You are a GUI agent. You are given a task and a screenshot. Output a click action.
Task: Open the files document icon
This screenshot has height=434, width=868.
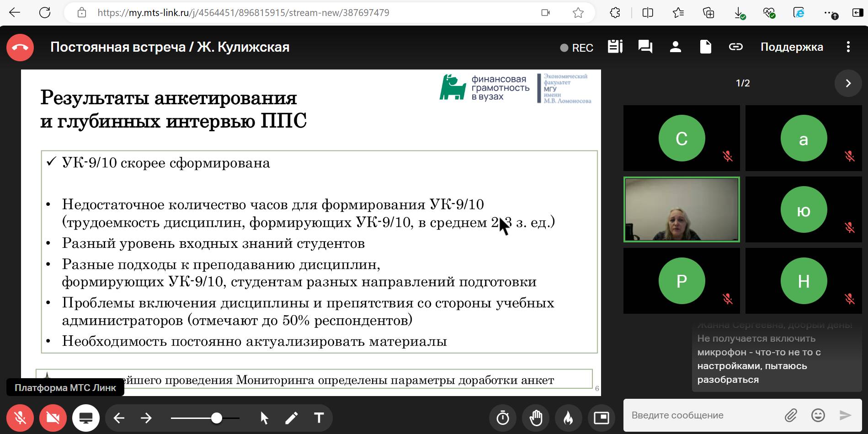pyautogui.click(x=705, y=47)
